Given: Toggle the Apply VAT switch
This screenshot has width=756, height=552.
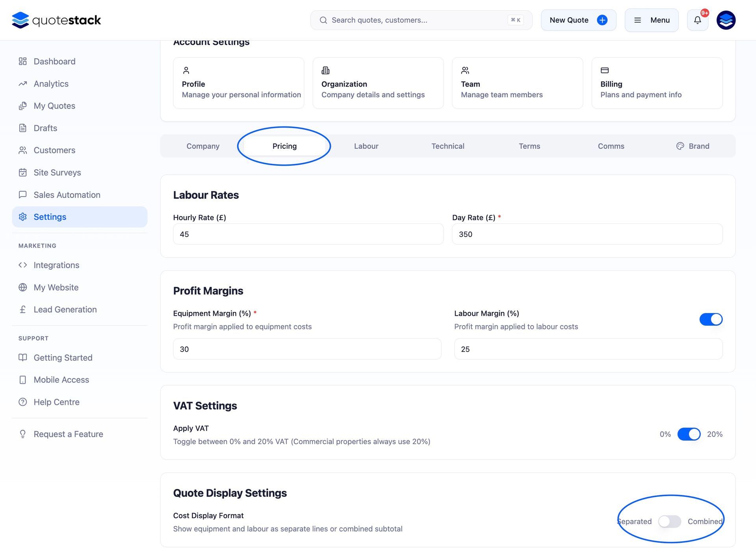Looking at the screenshot, I should click(x=689, y=434).
